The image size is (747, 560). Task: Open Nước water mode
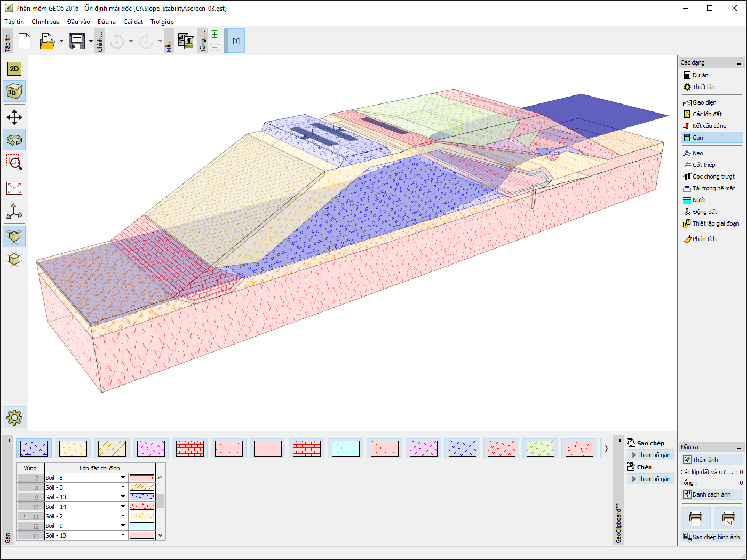712,200
